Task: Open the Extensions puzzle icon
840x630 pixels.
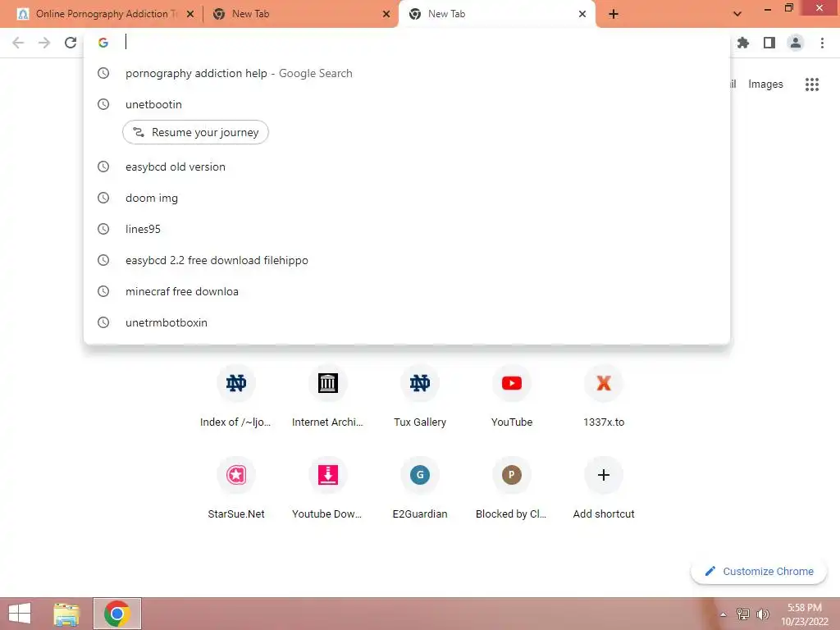Action: [743, 43]
